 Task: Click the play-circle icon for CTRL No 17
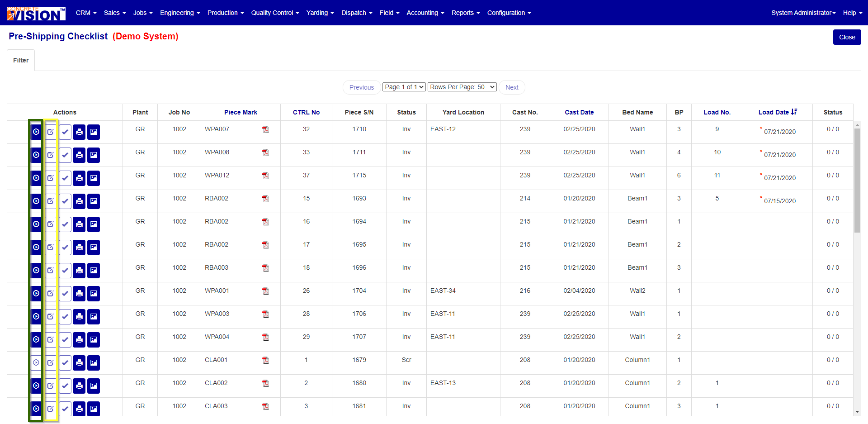click(36, 248)
